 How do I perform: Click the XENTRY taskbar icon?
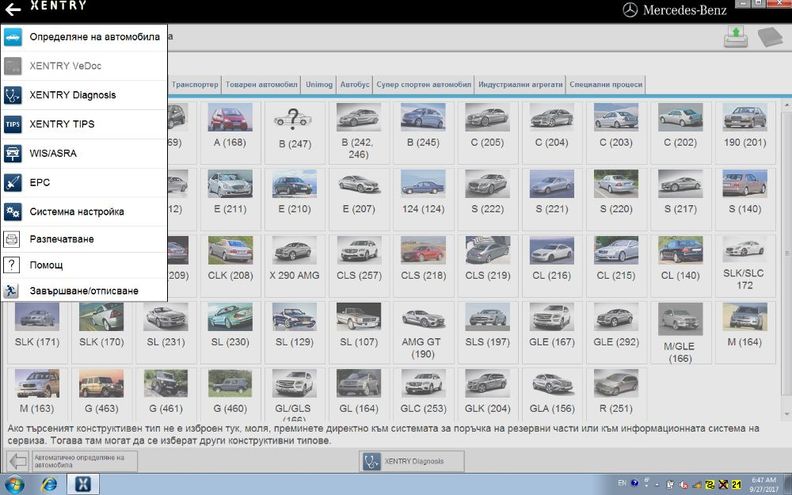[83, 484]
